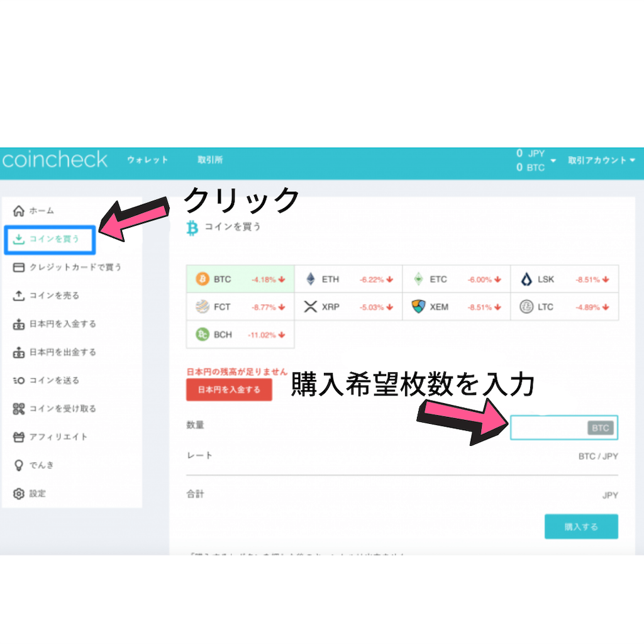Click the 日本円を出金する withdraw icon
This screenshot has width=644, height=644.
pos(18,352)
